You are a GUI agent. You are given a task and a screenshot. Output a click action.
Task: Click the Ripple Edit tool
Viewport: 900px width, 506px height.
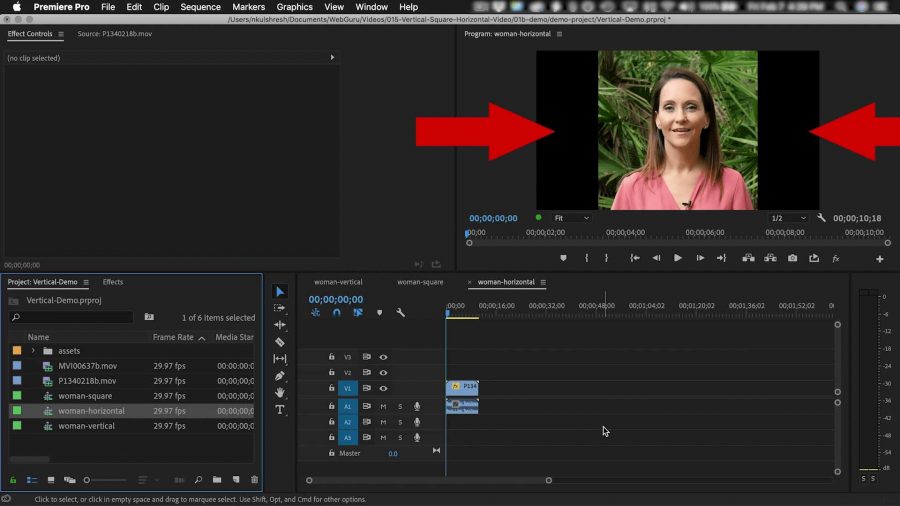[x=280, y=325]
